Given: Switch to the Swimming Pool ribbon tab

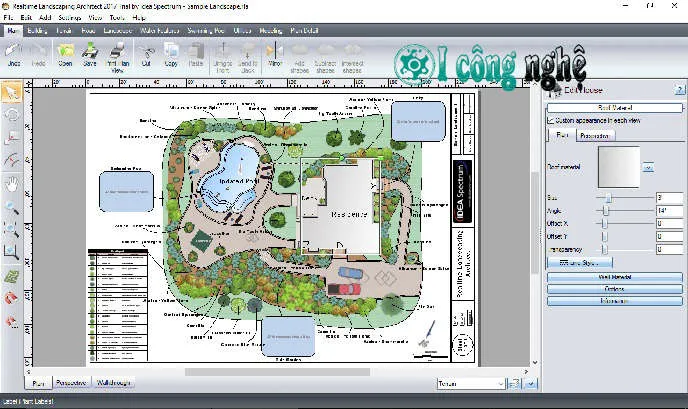Looking at the screenshot, I should pos(206,31).
